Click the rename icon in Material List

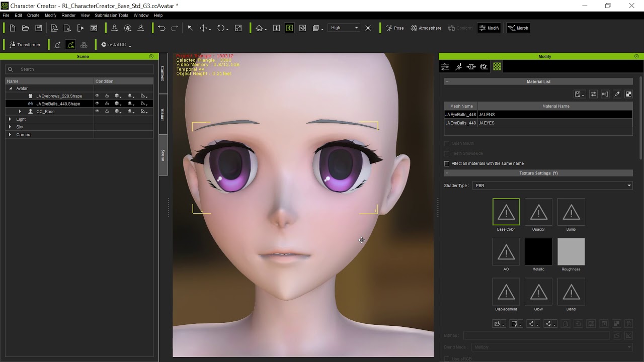(x=605, y=94)
